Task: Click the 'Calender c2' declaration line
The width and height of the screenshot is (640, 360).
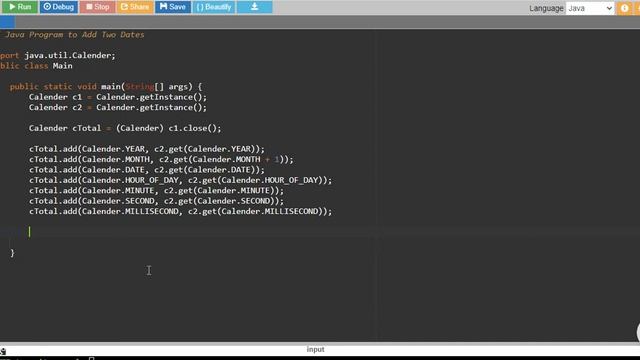Action: (x=118, y=107)
